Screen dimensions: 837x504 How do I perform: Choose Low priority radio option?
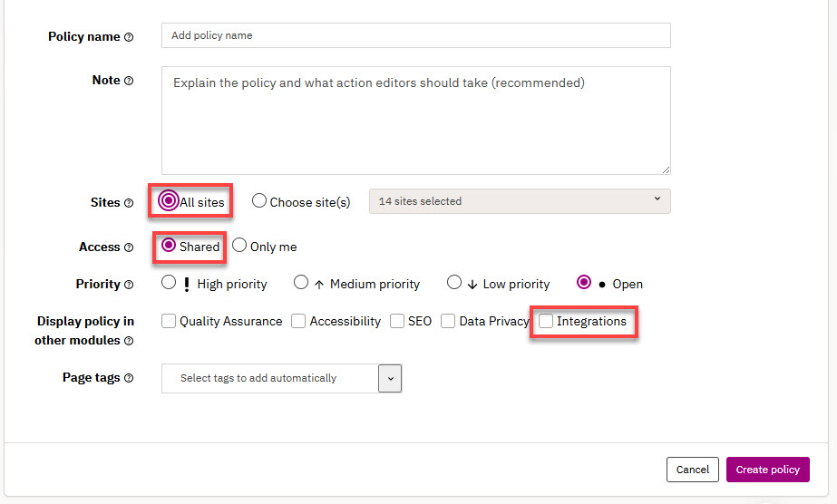(454, 282)
